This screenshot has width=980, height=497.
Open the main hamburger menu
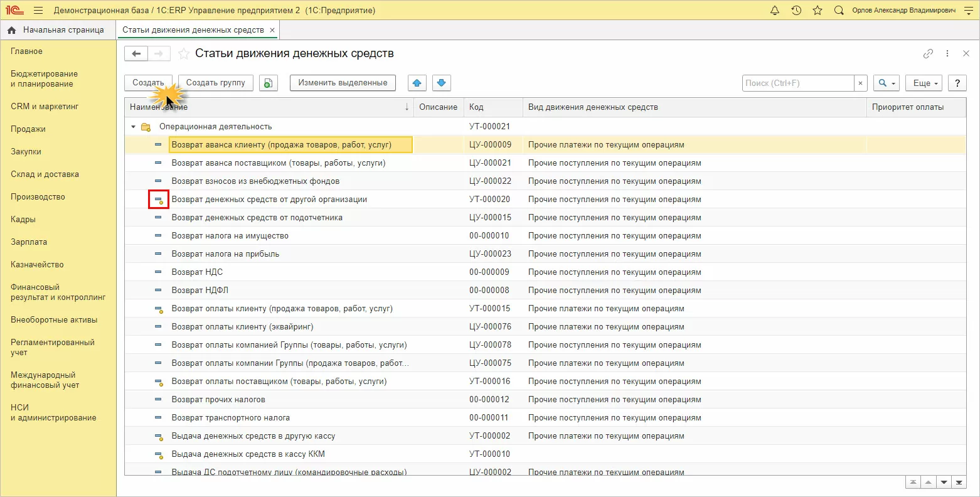pyautogui.click(x=38, y=11)
